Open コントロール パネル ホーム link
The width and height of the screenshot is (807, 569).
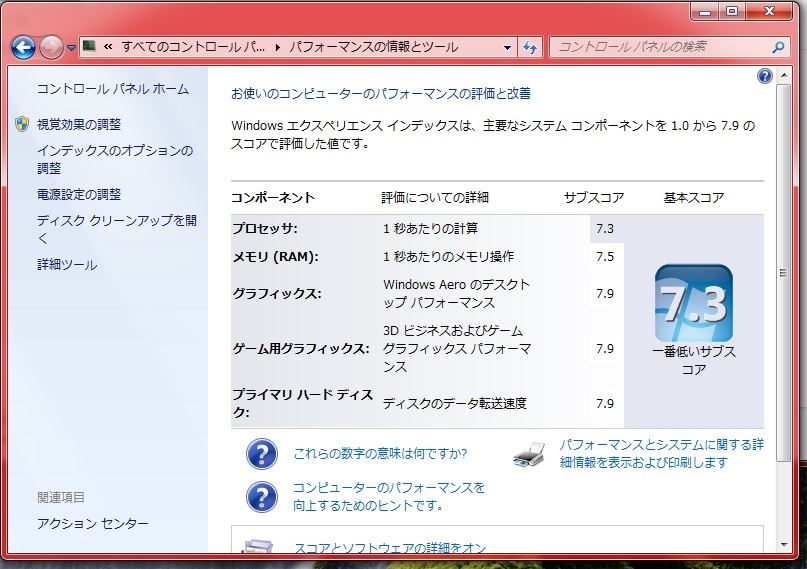[x=113, y=89]
